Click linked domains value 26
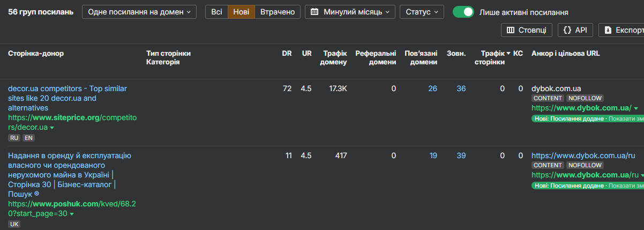 coord(432,88)
